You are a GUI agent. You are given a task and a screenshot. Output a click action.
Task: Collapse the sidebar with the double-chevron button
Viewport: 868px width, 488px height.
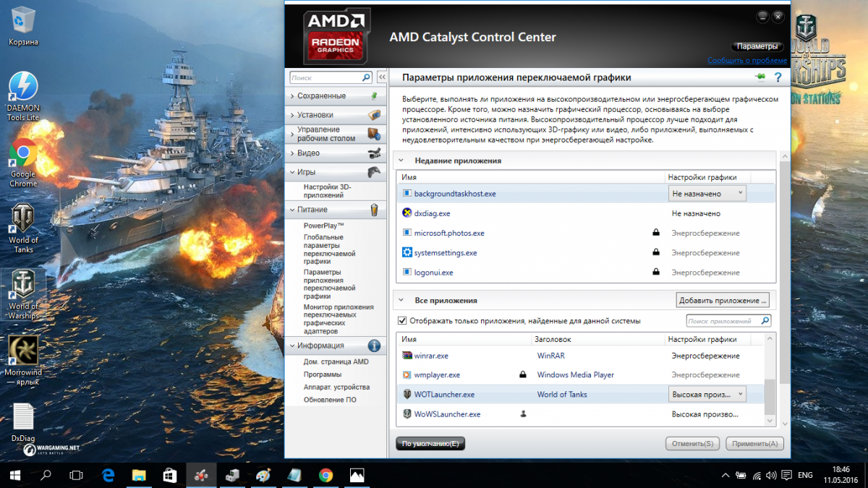point(382,77)
